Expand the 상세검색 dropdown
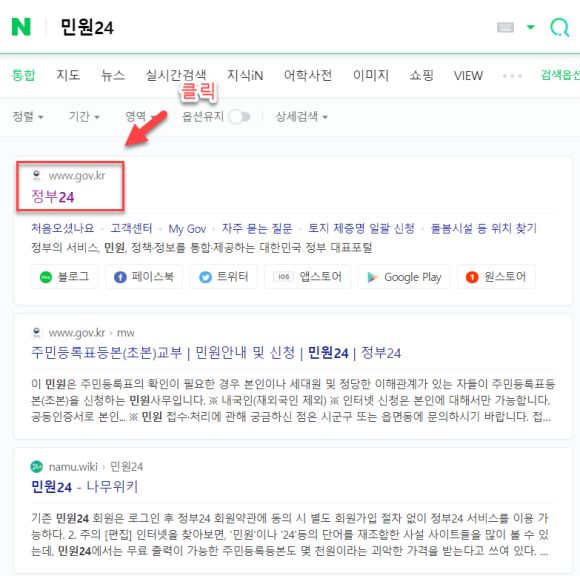 click(x=302, y=117)
